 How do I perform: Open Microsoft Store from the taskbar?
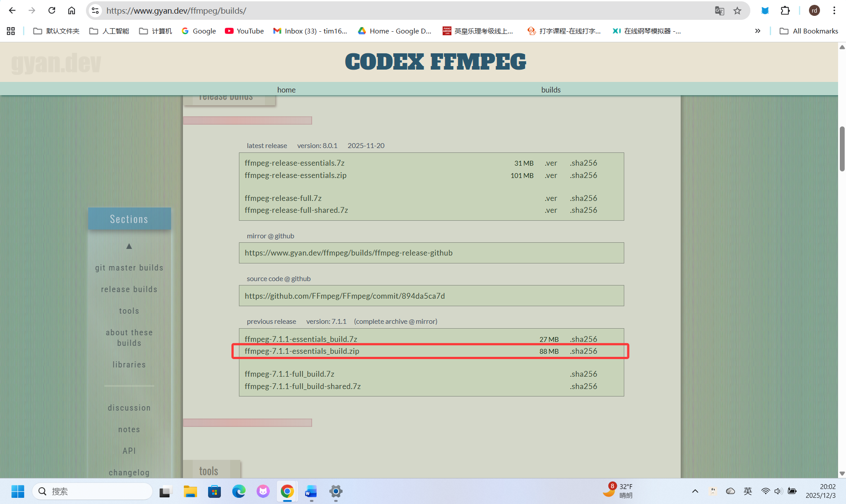pos(215,491)
